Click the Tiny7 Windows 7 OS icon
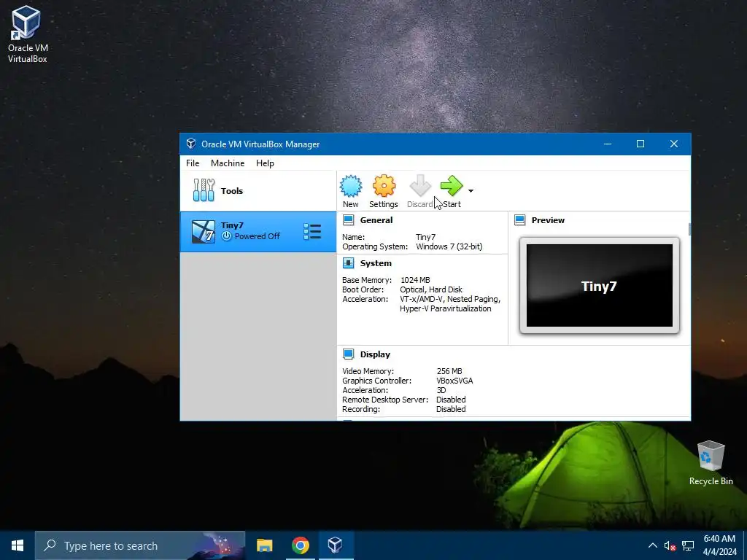Screen dimensions: 747x560 click(x=204, y=232)
